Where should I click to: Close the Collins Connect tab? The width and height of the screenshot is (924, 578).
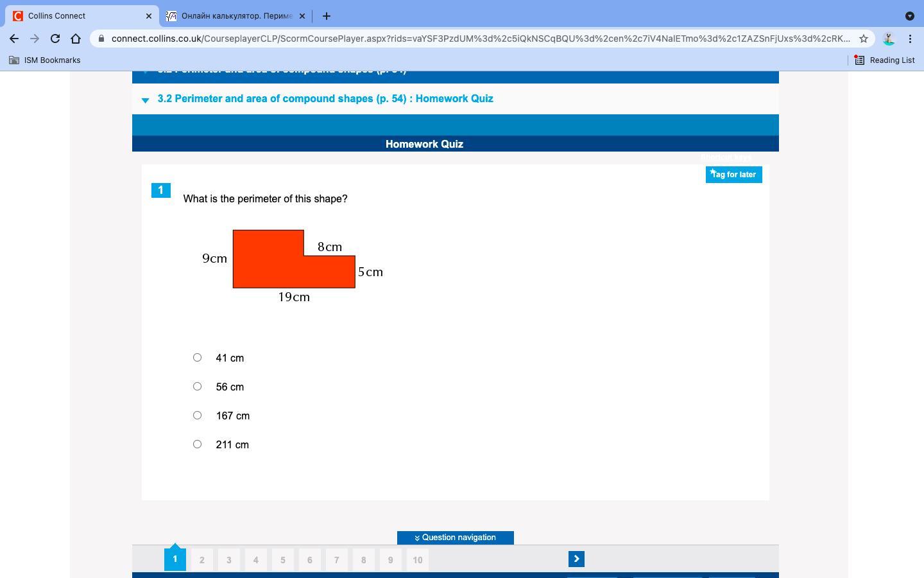coord(149,16)
